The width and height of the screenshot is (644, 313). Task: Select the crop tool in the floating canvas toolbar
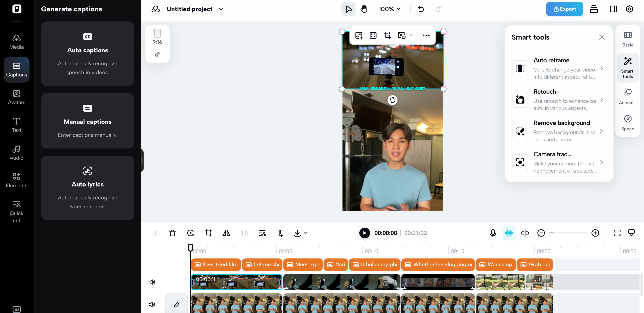coord(387,35)
